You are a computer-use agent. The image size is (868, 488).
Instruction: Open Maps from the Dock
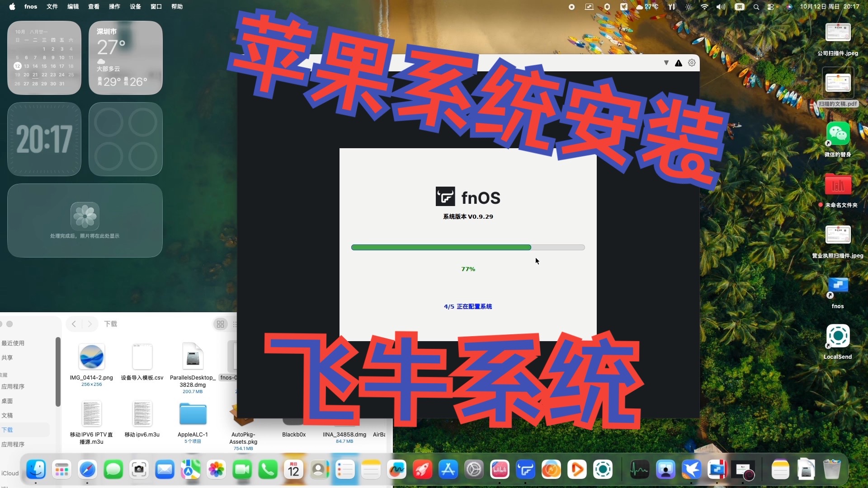tap(190, 470)
